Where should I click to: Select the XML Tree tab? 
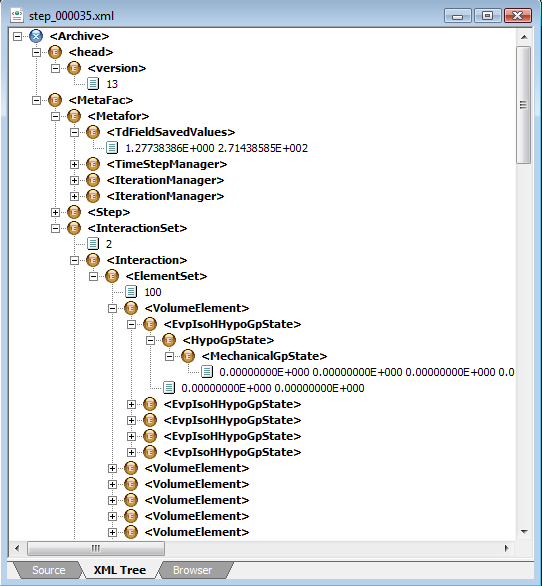pyautogui.click(x=120, y=570)
